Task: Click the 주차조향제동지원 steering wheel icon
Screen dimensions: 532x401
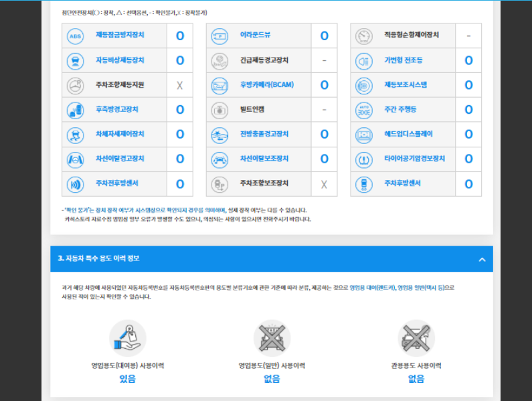Action: pyautogui.click(x=76, y=86)
